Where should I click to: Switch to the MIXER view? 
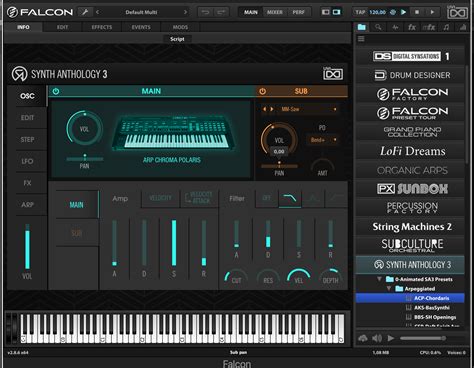point(275,12)
